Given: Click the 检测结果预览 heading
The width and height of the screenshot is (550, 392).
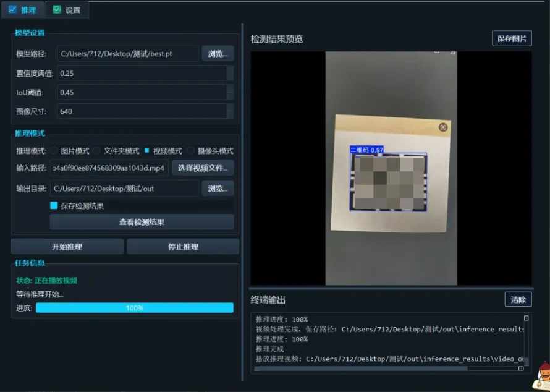Looking at the screenshot, I should tap(277, 39).
